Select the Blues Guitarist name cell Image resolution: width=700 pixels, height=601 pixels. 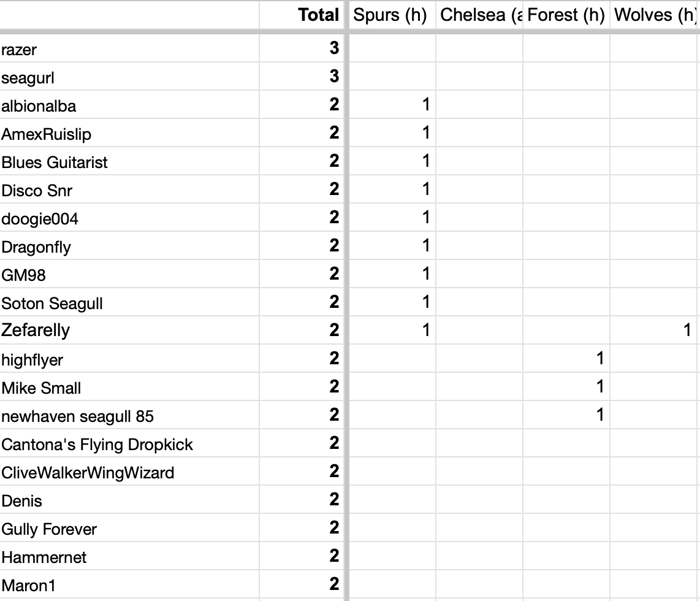pos(129,161)
